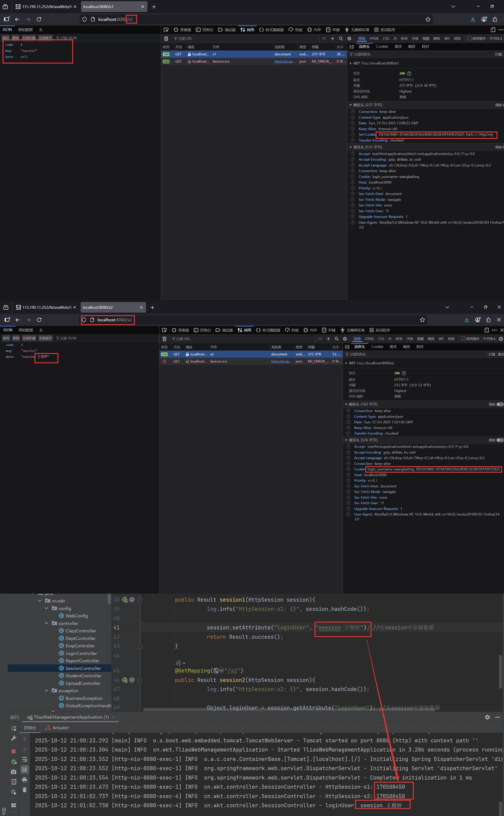Open the Run panel settings gear icon
The height and width of the screenshot is (816, 504).
[487, 717]
